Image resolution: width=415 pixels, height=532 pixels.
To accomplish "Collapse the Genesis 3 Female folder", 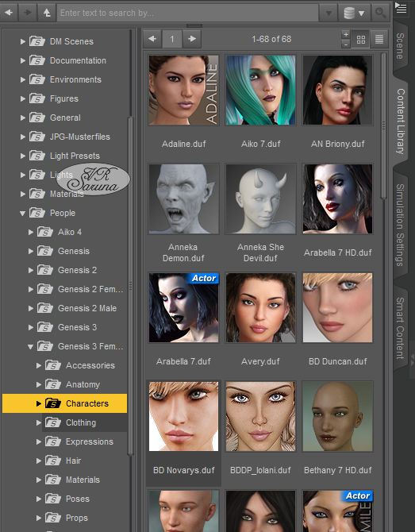I will pos(30,347).
